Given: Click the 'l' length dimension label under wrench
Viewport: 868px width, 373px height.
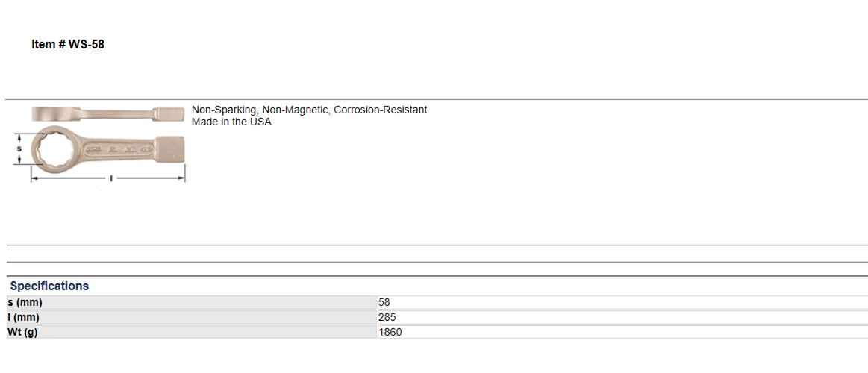Looking at the screenshot, I should coord(111,178).
